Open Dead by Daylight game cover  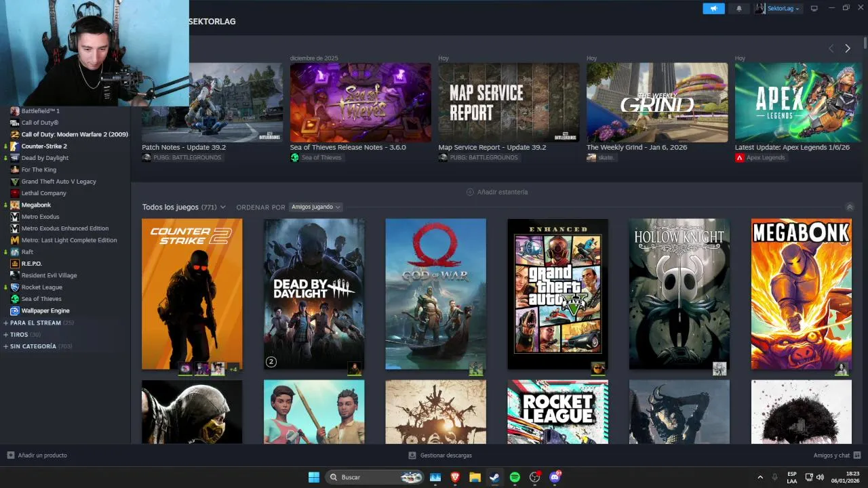[314, 293]
